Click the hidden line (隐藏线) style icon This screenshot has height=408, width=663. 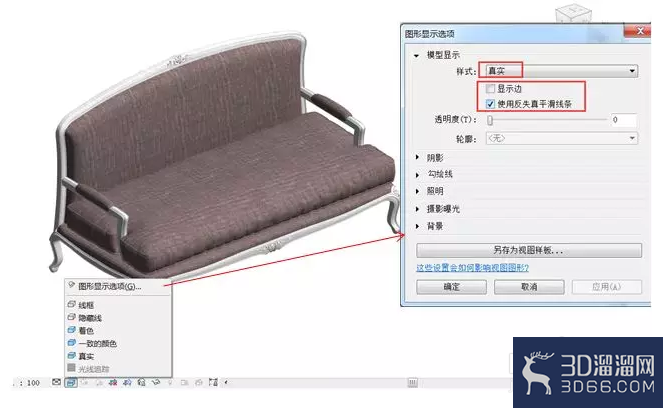click(71, 317)
